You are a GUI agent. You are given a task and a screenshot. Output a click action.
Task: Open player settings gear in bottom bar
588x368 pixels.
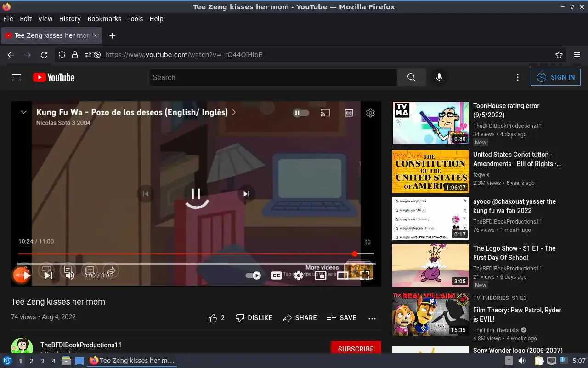(299, 276)
